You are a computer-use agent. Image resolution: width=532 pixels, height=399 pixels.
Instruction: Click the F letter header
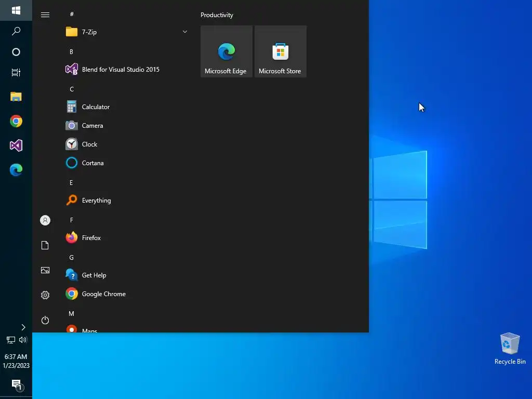click(72, 220)
